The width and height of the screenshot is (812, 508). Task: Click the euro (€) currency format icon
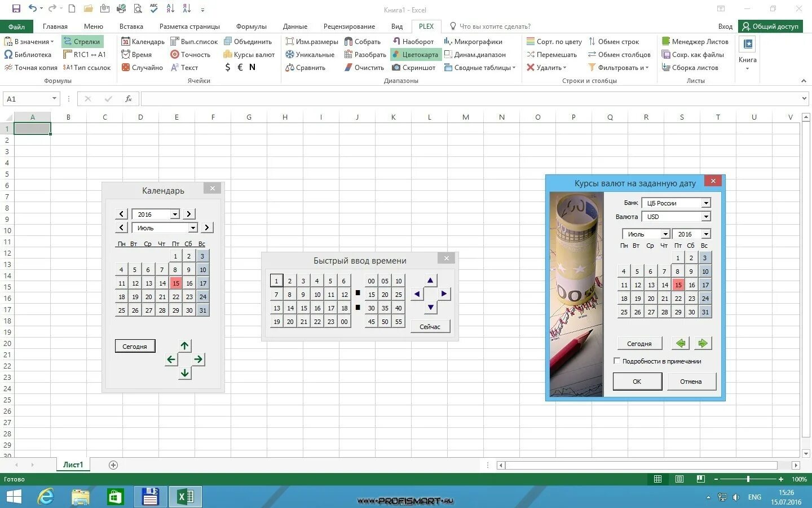click(239, 67)
